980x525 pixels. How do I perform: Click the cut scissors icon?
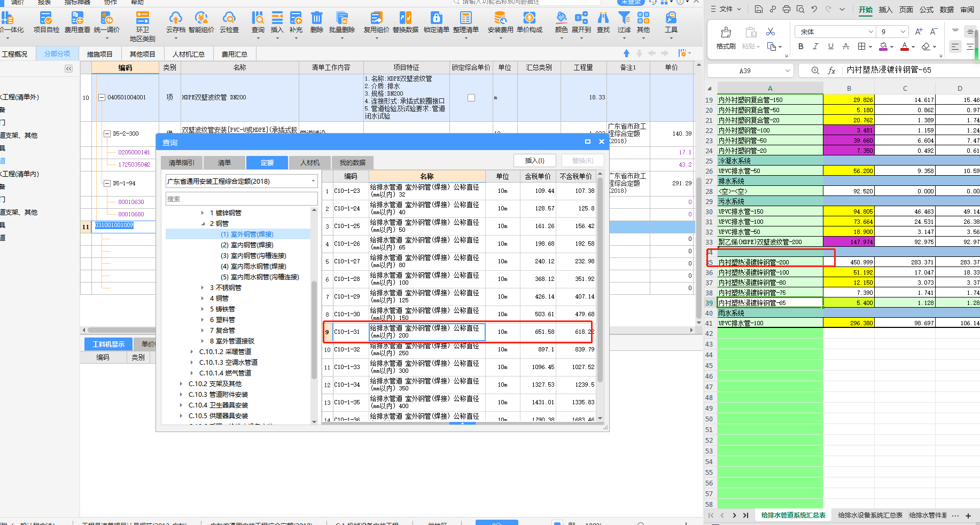coord(771,32)
